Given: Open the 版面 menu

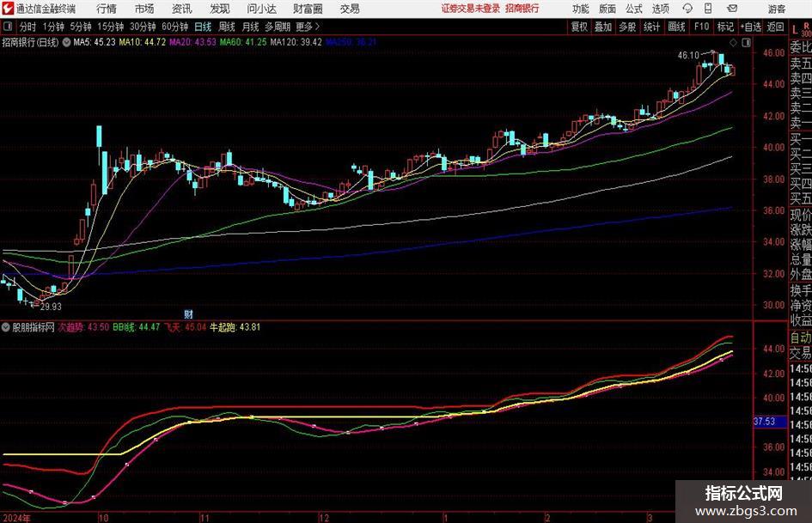Looking at the screenshot, I should 607,9.
